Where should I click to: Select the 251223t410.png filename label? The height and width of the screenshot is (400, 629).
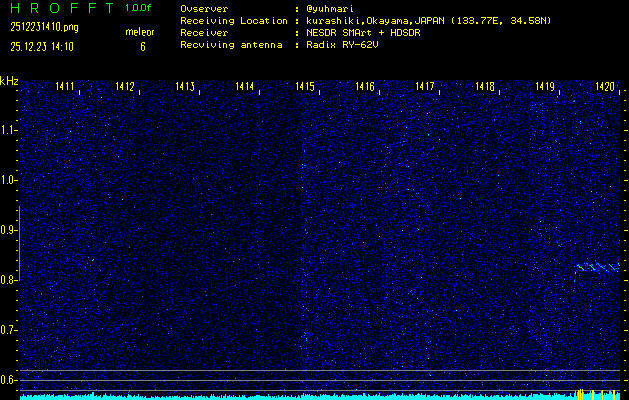point(42,28)
